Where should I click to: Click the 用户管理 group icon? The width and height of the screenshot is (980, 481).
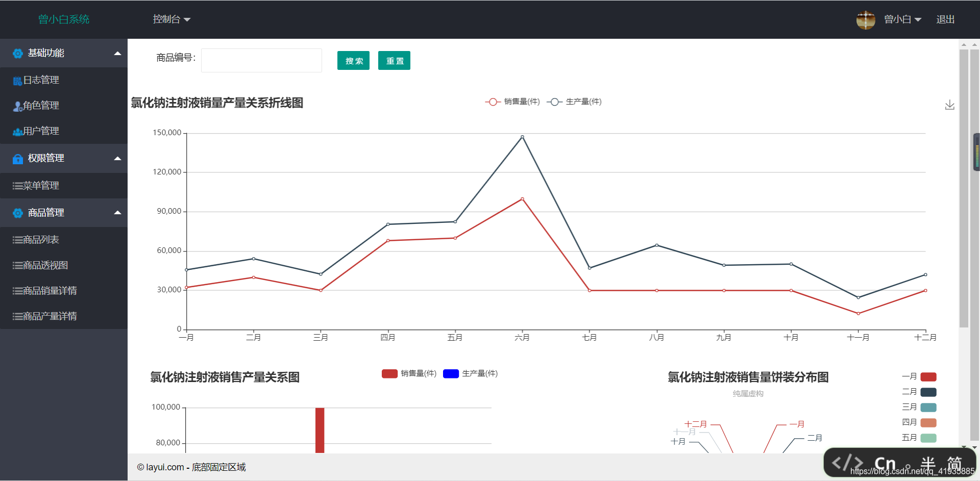17,132
